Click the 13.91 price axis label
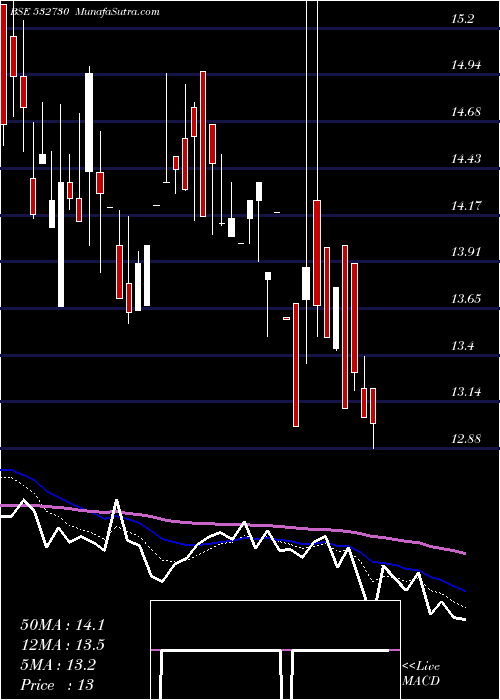The image size is (500, 700). [x=467, y=252]
